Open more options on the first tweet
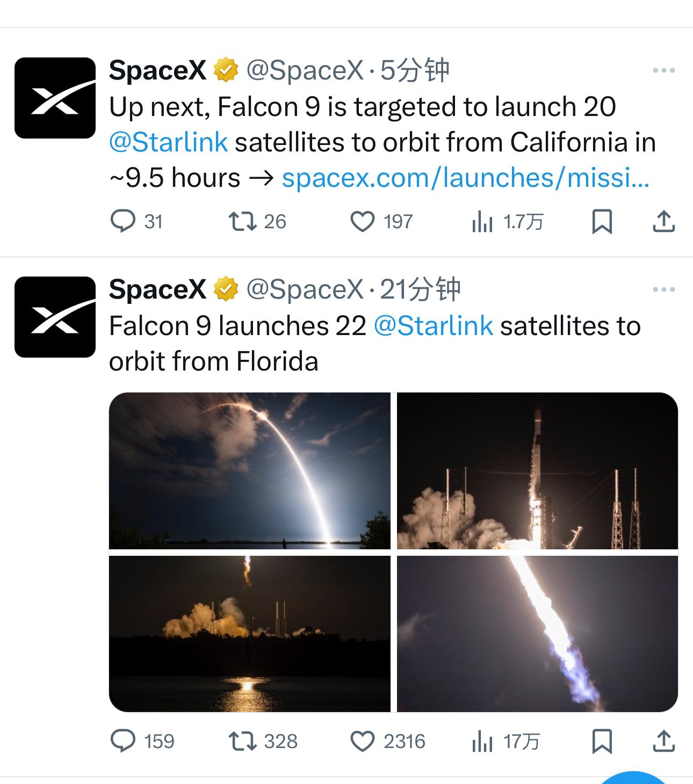This screenshot has height=784, width=693. point(663,70)
